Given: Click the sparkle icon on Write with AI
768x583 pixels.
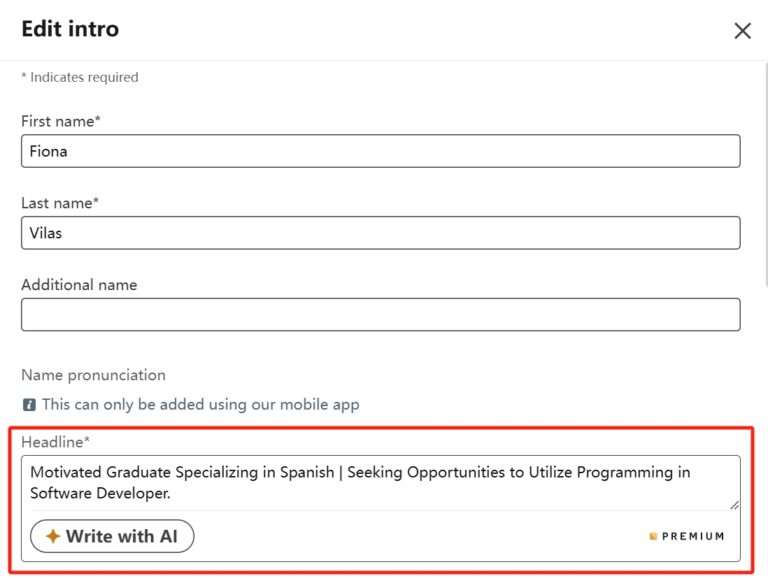Looking at the screenshot, I should click(x=53, y=537).
